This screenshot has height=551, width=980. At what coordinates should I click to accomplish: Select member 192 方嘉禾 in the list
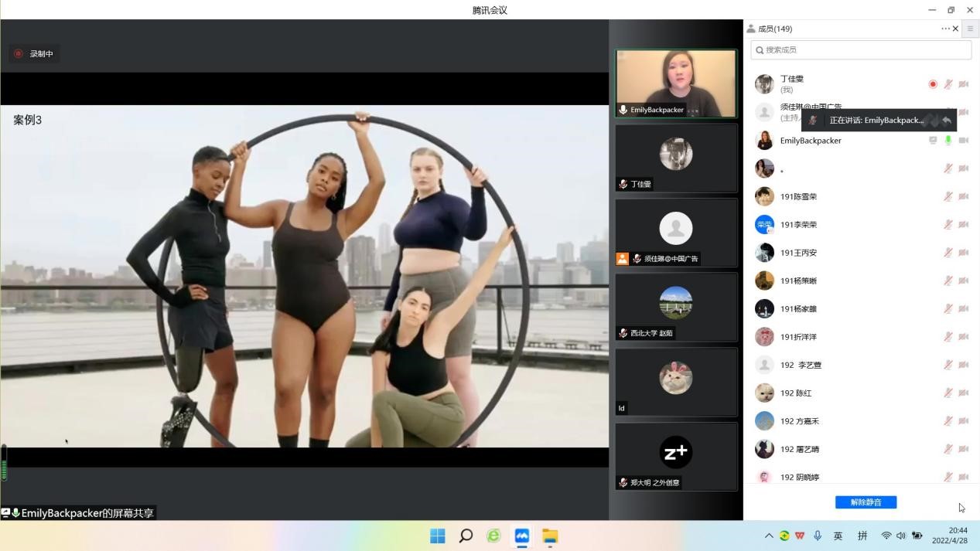pos(861,421)
